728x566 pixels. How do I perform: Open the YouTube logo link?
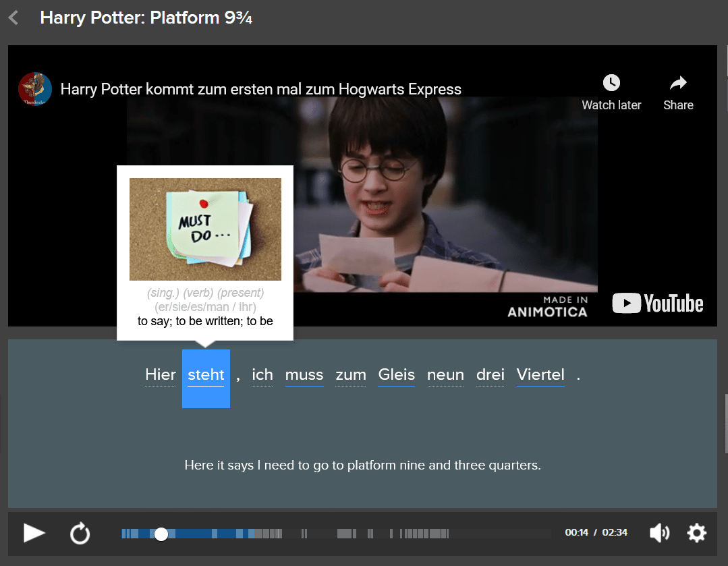pyautogui.click(x=658, y=304)
